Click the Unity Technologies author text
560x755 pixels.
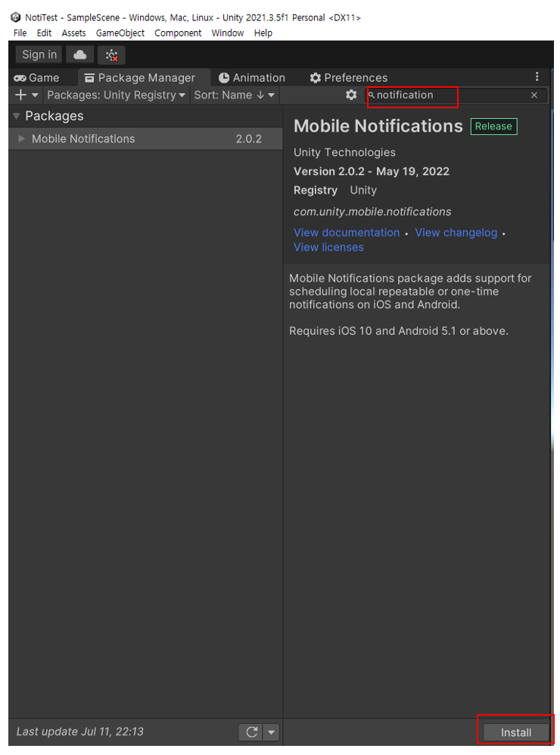[x=344, y=152]
